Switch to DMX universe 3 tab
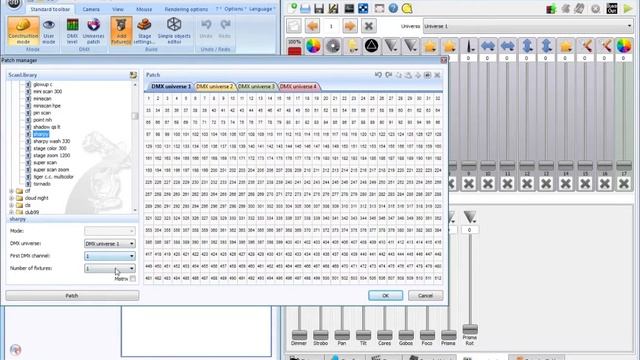This screenshot has width=640, height=360. 256,87
